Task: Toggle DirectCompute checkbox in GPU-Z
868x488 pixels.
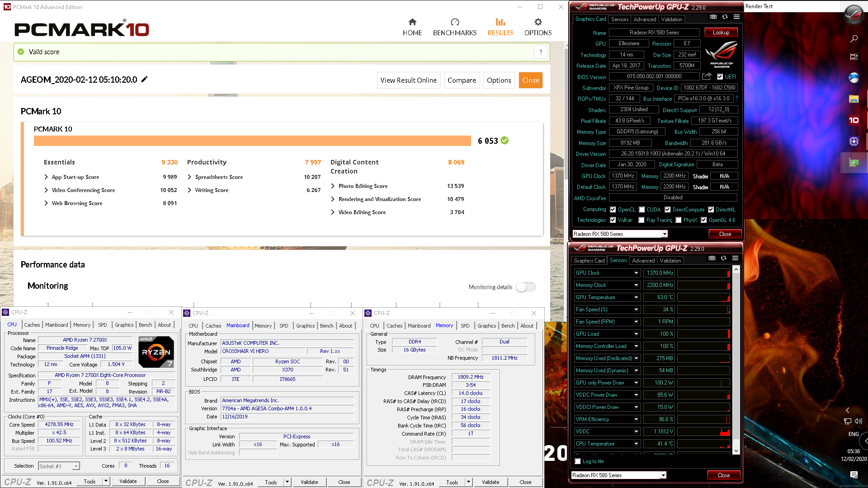Action: pyautogui.click(x=667, y=210)
